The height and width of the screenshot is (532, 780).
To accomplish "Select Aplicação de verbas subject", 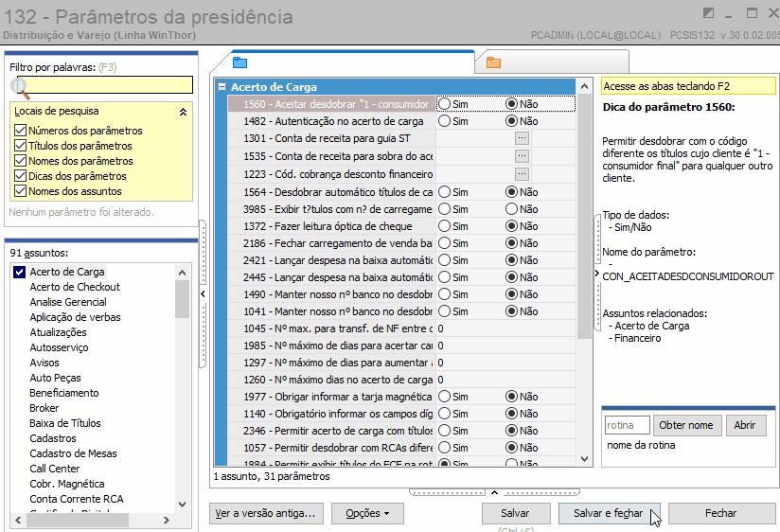I will (x=75, y=317).
